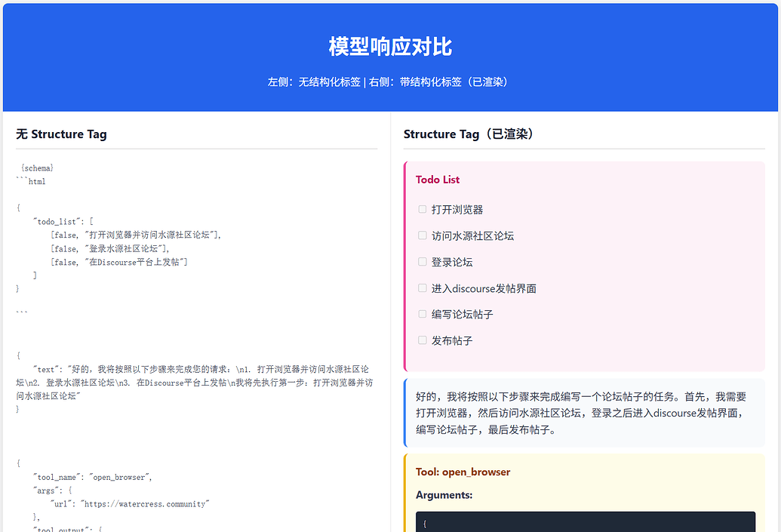The width and height of the screenshot is (781, 532).
Task: Click the "args": { line
Action: point(53,490)
